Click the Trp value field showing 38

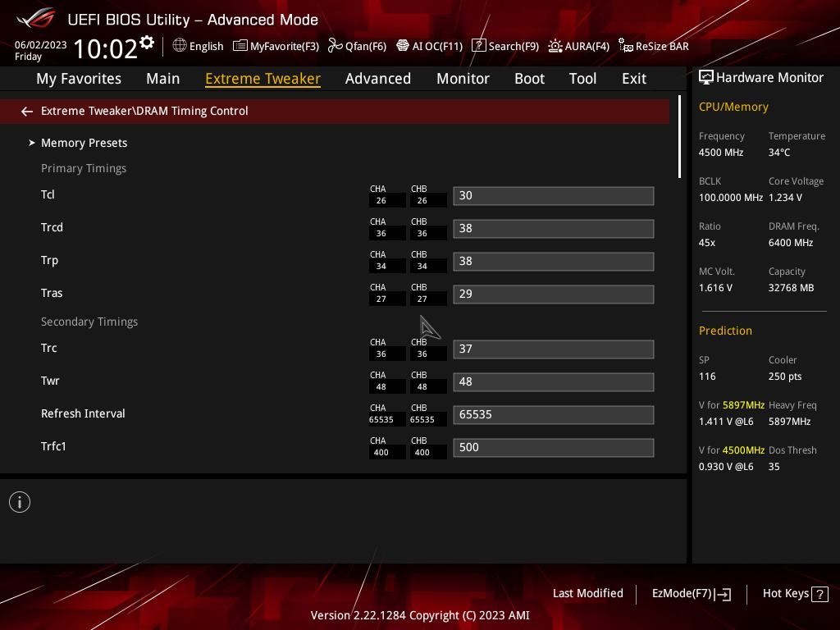pyautogui.click(x=554, y=262)
